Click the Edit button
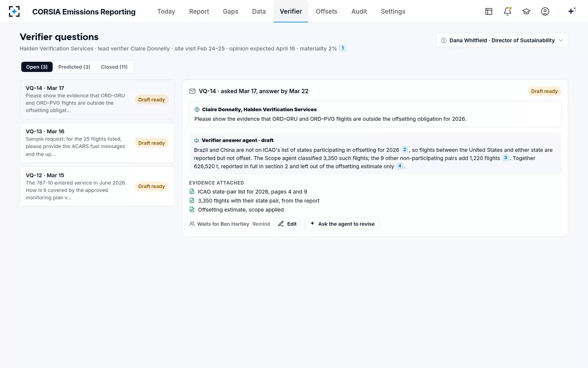Image resolution: width=588 pixels, height=368 pixels. (287, 224)
